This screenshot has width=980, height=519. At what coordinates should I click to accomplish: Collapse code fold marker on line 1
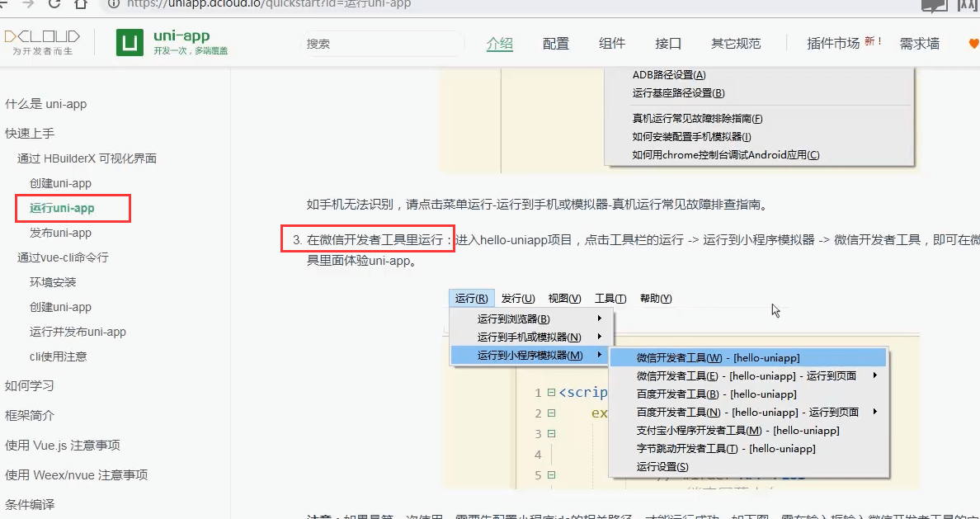[x=550, y=393]
